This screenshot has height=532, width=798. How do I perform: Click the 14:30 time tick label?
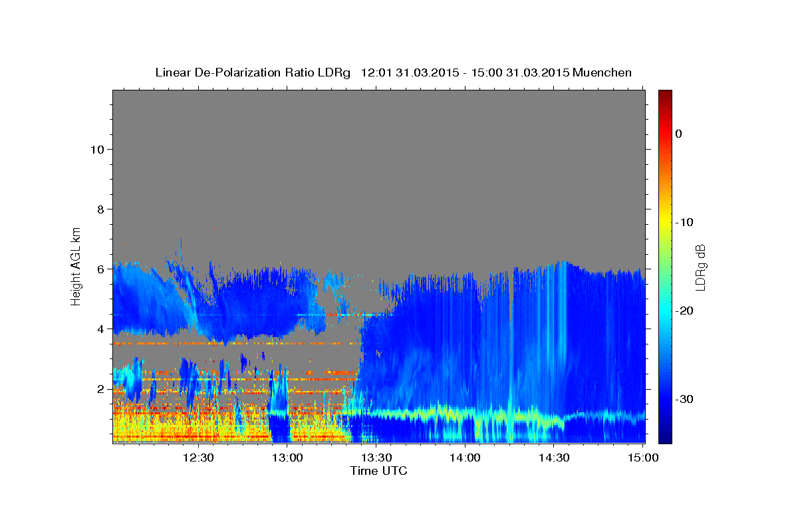[553, 458]
